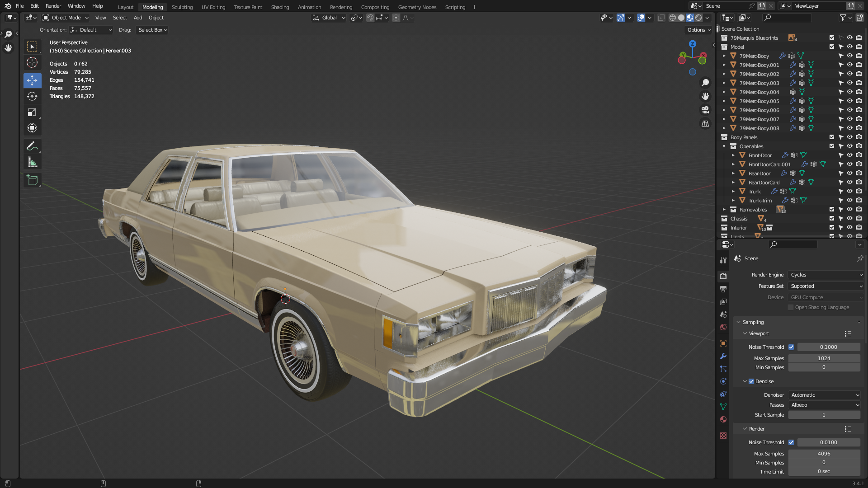The image size is (868, 488).
Task: Open the Render menu
Action: [x=53, y=6]
